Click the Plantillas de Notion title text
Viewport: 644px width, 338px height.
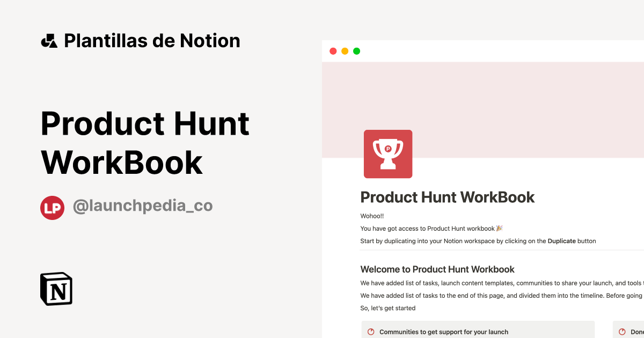[152, 40]
